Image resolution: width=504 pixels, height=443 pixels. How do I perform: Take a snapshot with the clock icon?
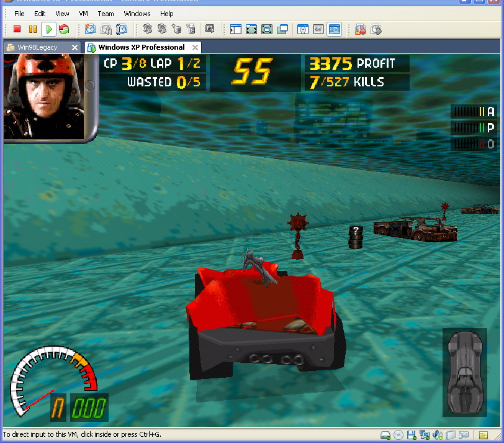point(90,29)
